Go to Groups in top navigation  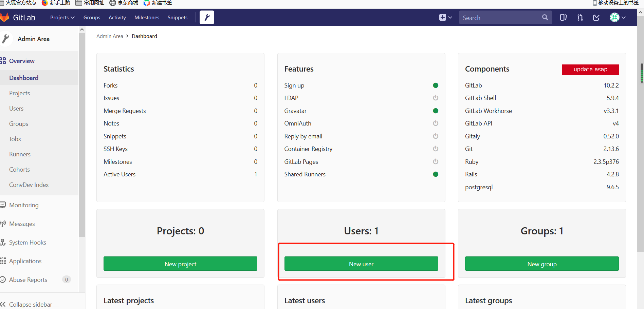point(92,17)
